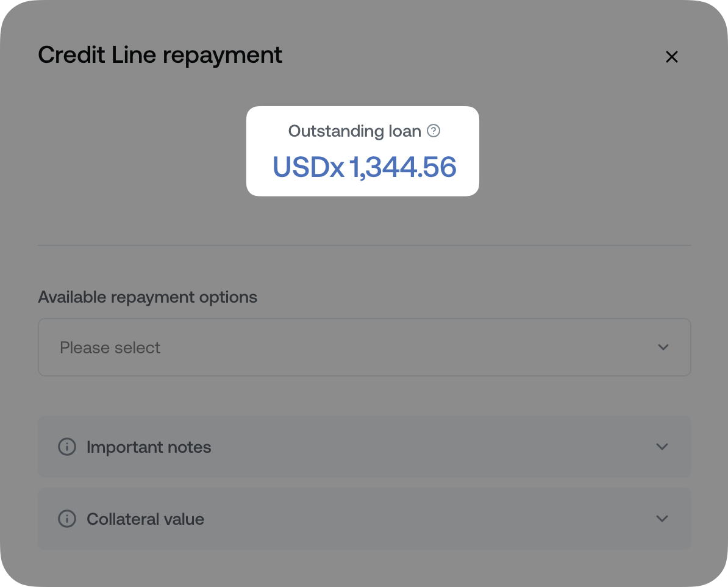Click the "Please select" placeholder text
The width and height of the screenshot is (728, 587).
[x=110, y=348]
